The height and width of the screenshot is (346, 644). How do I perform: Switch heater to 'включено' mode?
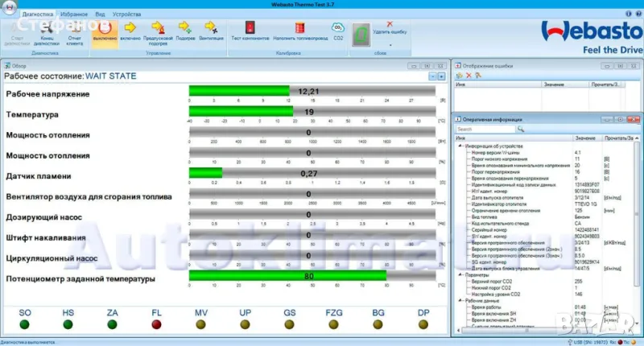pyautogui.click(x=131, y=30)
